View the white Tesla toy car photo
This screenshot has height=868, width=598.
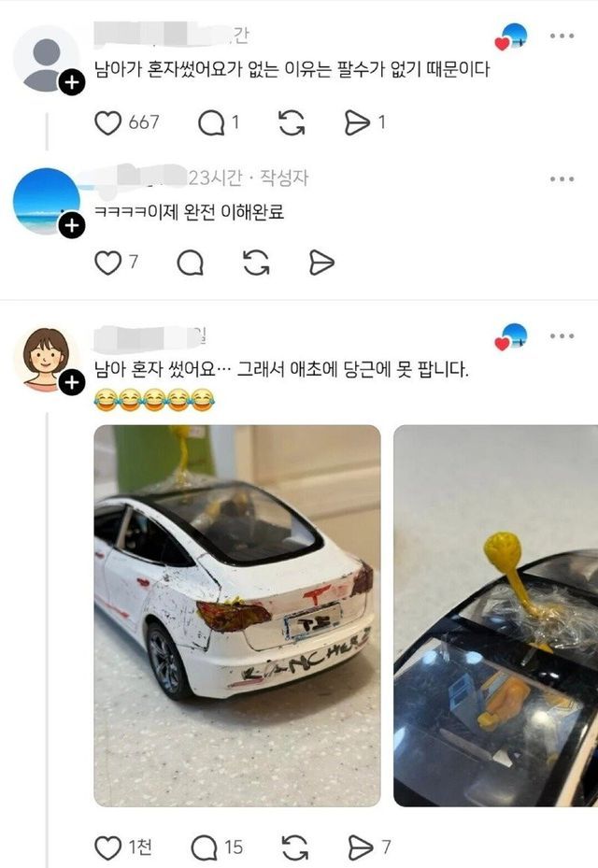(237, 616)
